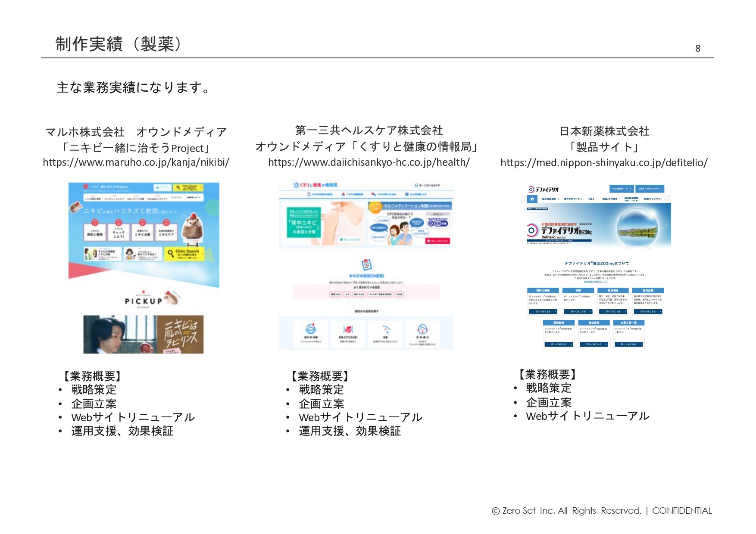
Task: Select the Q&A item in the Defitelio navigation
Action: click(591, 199)
